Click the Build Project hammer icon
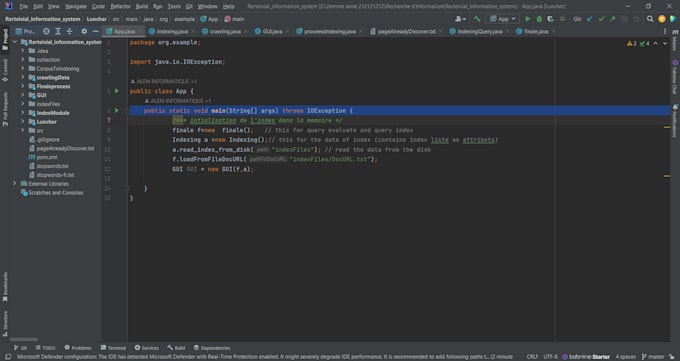The height and width of the screenshot is (361, 680). [477, 19]
